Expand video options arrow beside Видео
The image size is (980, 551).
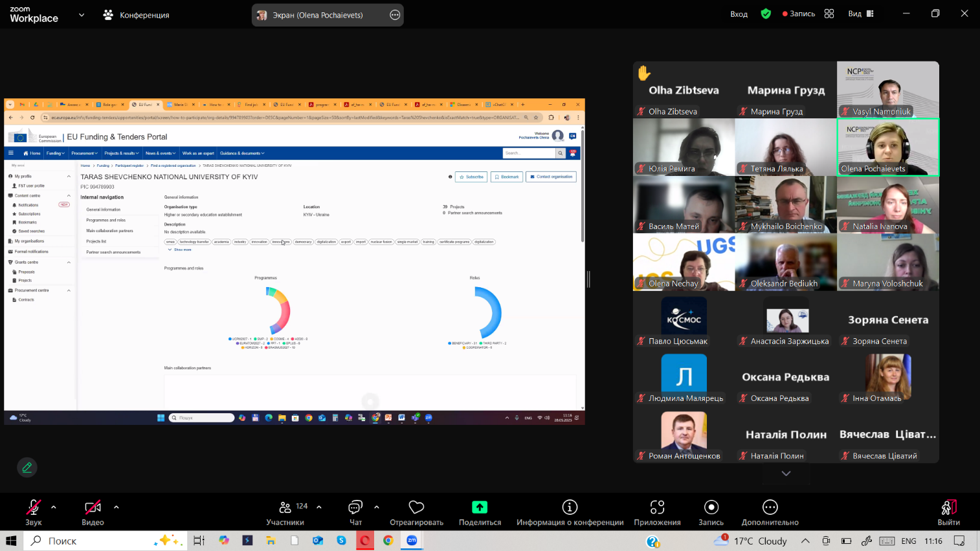tap(117, 507)
